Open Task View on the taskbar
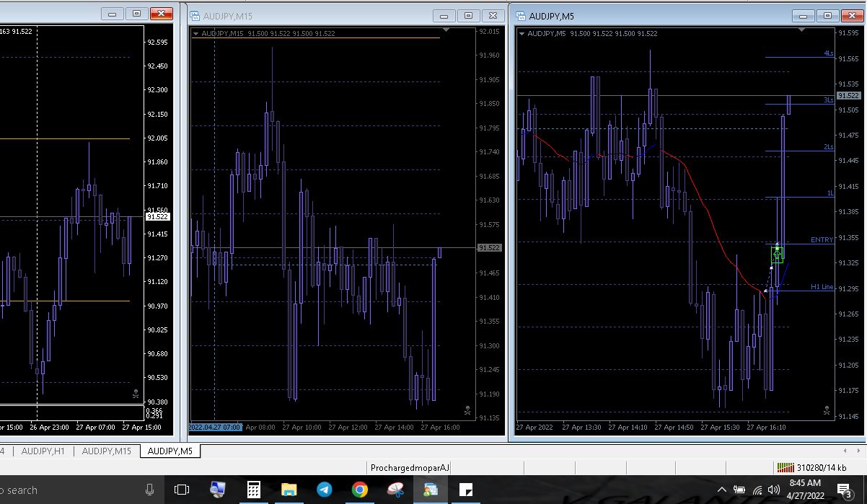 (182, 490)
